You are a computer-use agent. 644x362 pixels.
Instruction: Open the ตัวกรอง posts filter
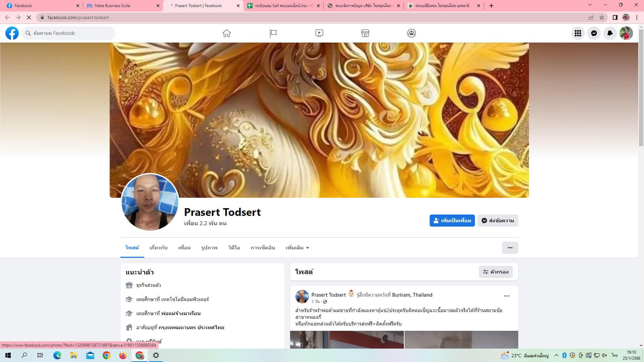pyautogui.click(x=496, y=272)
